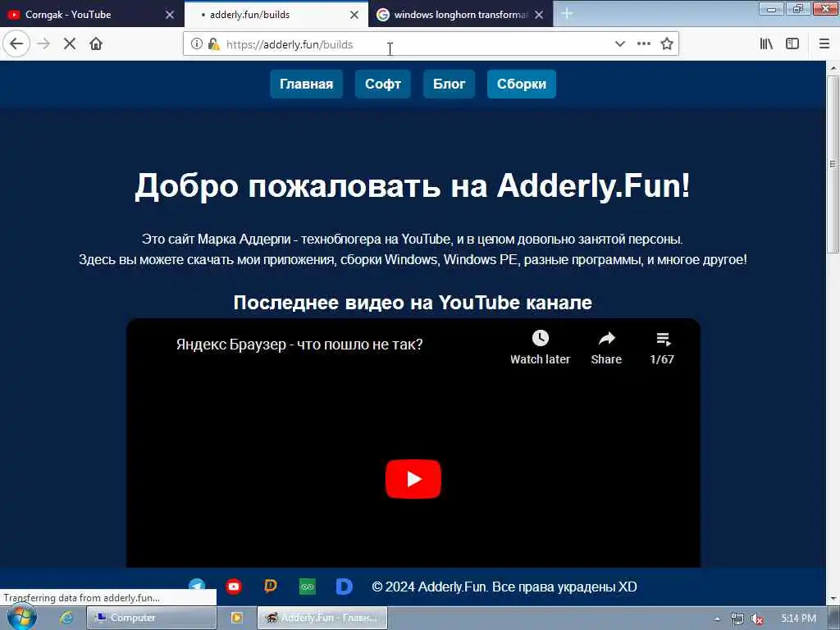Show site information icon in address bar

pyautogui.click(x=197, y=44)
